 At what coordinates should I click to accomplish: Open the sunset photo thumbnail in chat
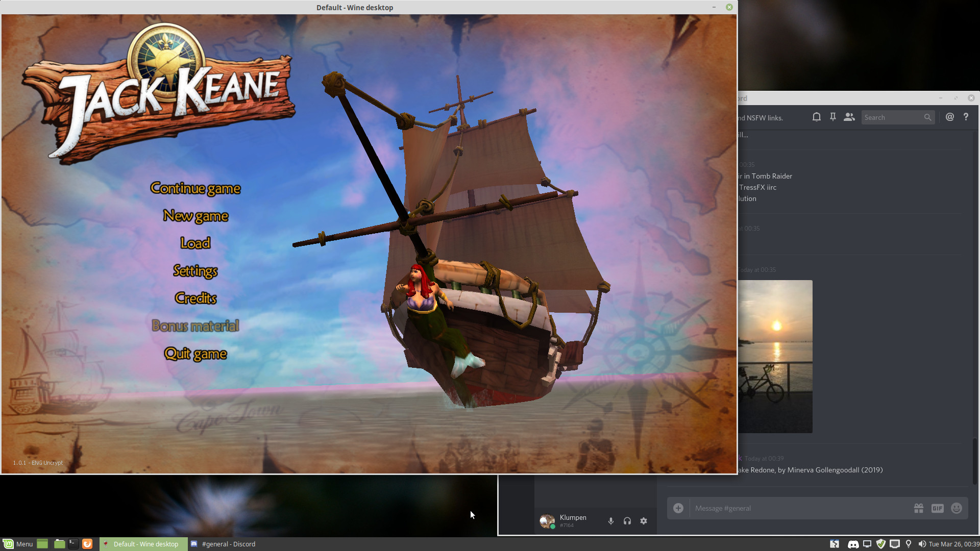point(775,356)
